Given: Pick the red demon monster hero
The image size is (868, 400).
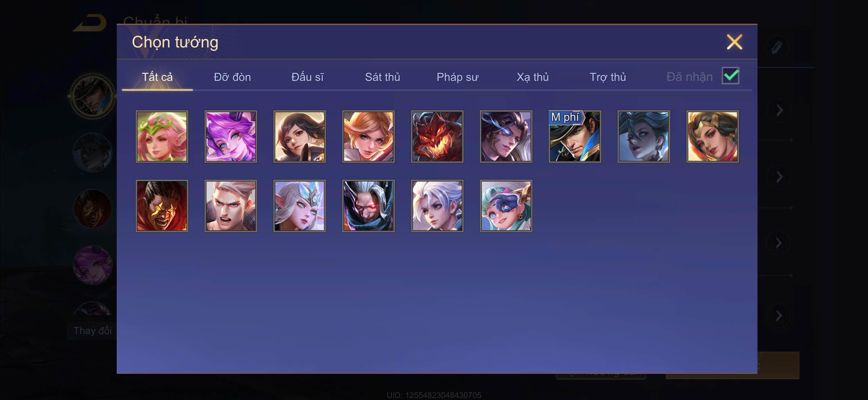Looking at the screenshot, I should coord(437,136).
